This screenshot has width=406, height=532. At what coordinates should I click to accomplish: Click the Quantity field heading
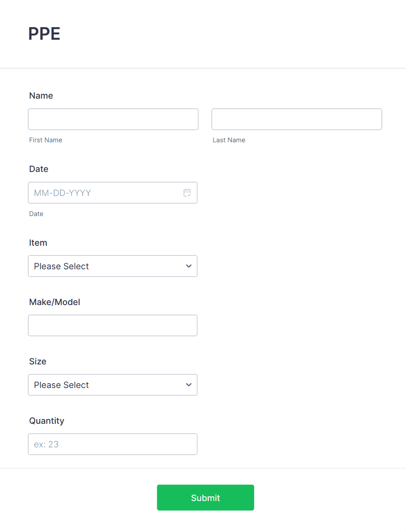47,421
